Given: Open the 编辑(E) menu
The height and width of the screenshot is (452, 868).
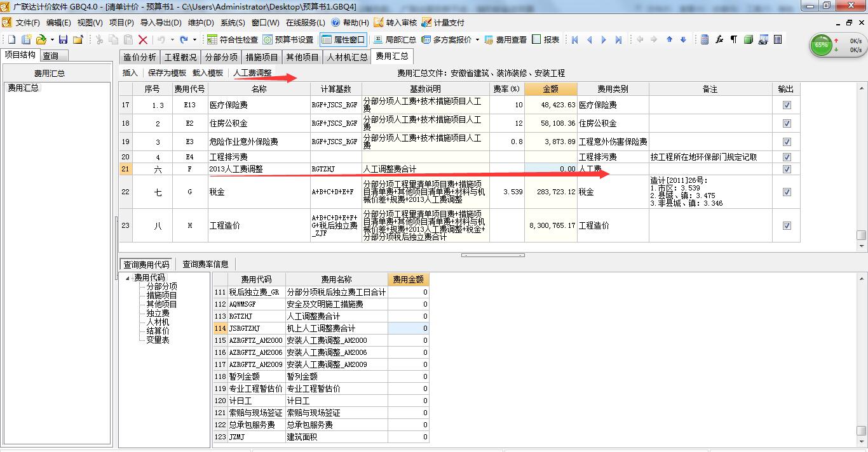Looking at the screenshot, I should tap(58, 22).
